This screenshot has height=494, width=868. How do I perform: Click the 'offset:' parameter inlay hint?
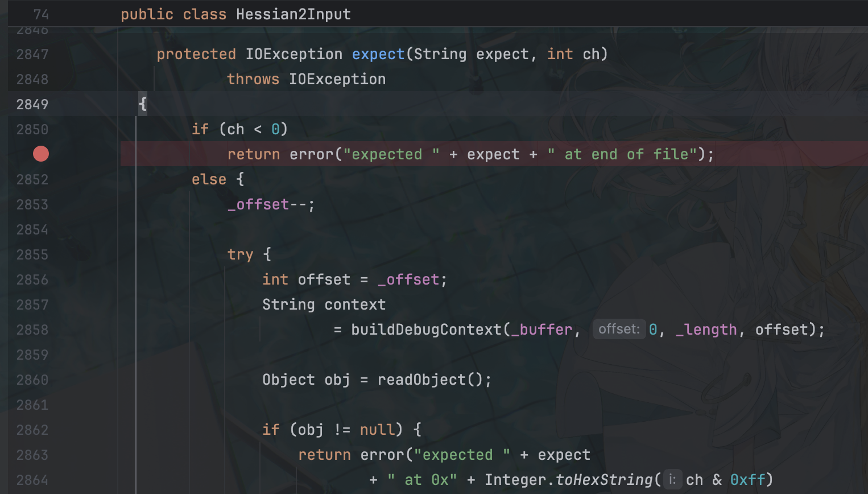[x=619, y=329]
